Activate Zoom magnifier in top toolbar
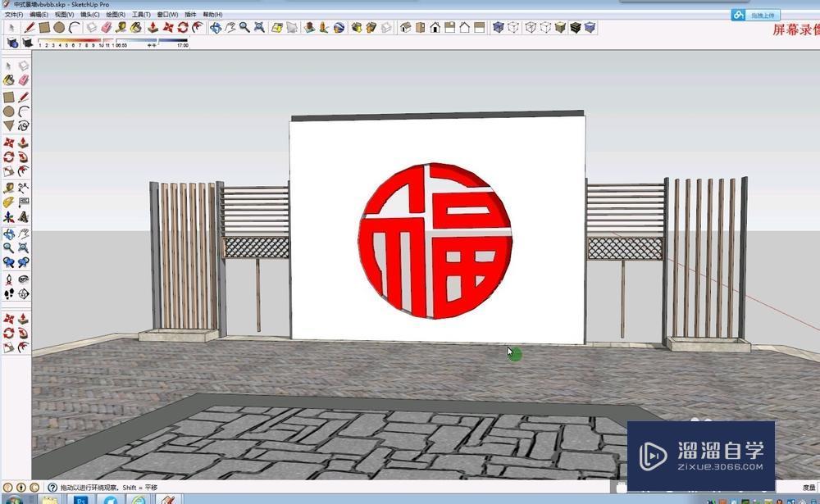Image resolution: width=820 pixels, height=504 pixels. pyautogui.click(x=244, y=27)
